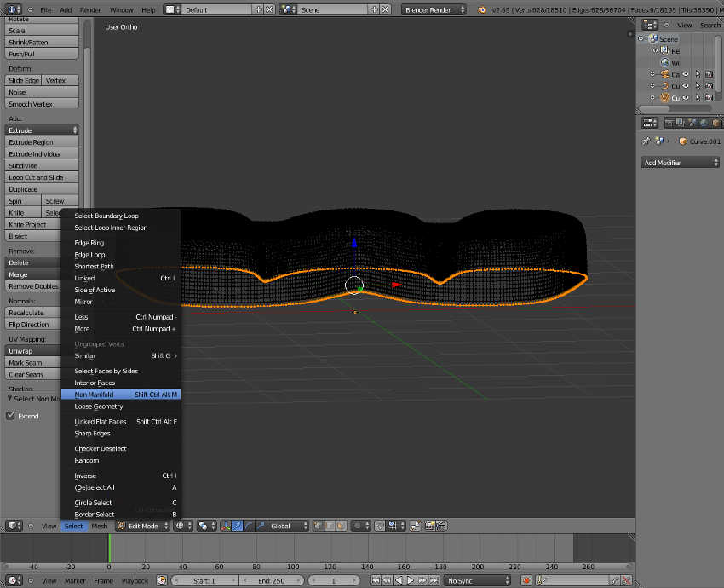Click the pin icon in properties
The height and width of the screenshot is (588, 724).
pyautogui.click(x=646, y=141)
